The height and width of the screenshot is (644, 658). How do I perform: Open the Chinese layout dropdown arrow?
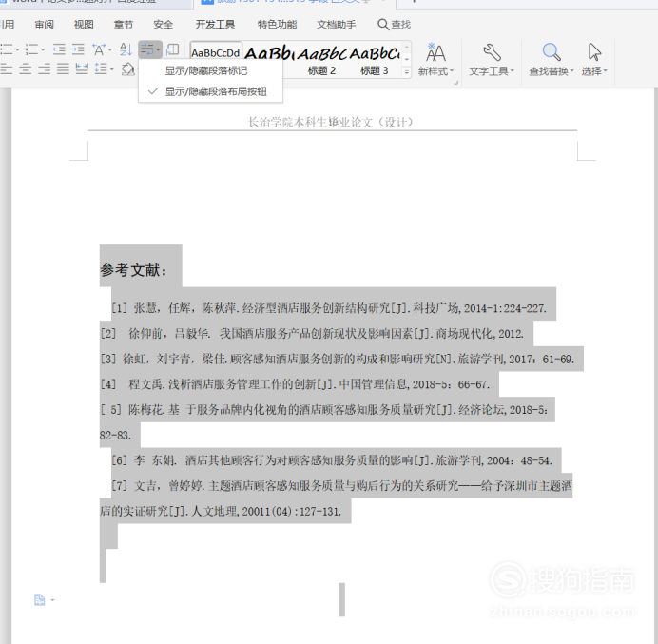(110, 50)
